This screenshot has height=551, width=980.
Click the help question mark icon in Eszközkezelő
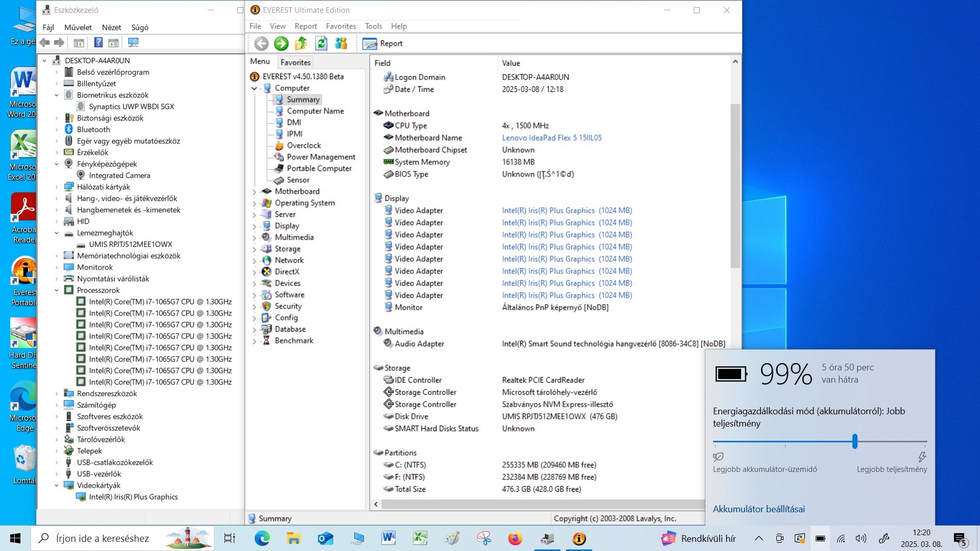pos(99,43)
